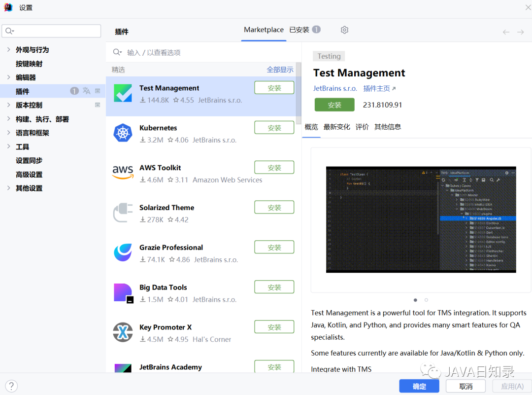Expand 工具 settings section
This screenshot has height=395, width=532.
click(x=8, y=146)
